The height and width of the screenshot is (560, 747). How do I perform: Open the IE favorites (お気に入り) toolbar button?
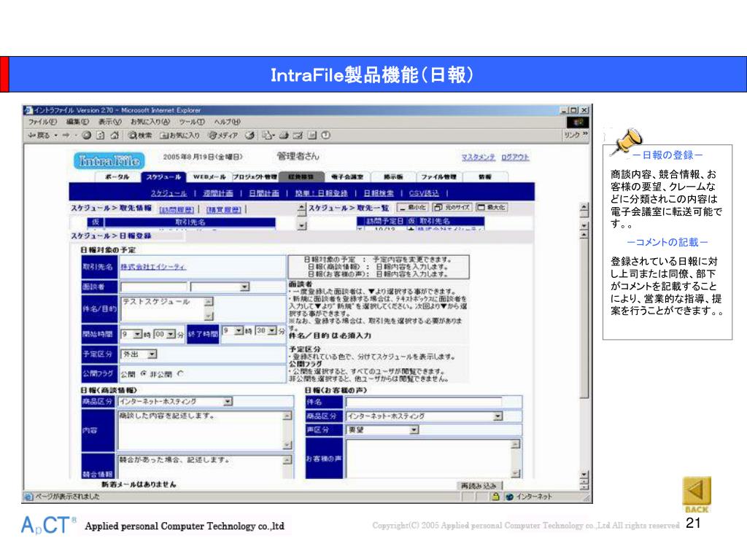179,135
